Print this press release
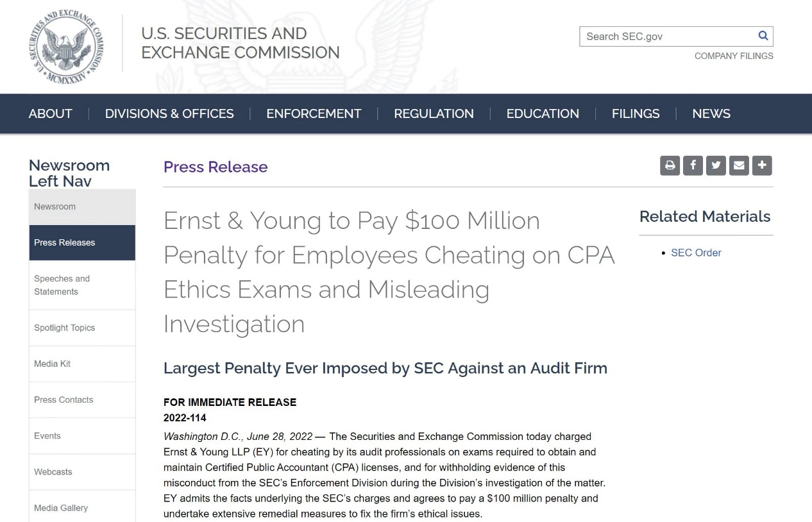Screen dimensions: 812x522 670,165
